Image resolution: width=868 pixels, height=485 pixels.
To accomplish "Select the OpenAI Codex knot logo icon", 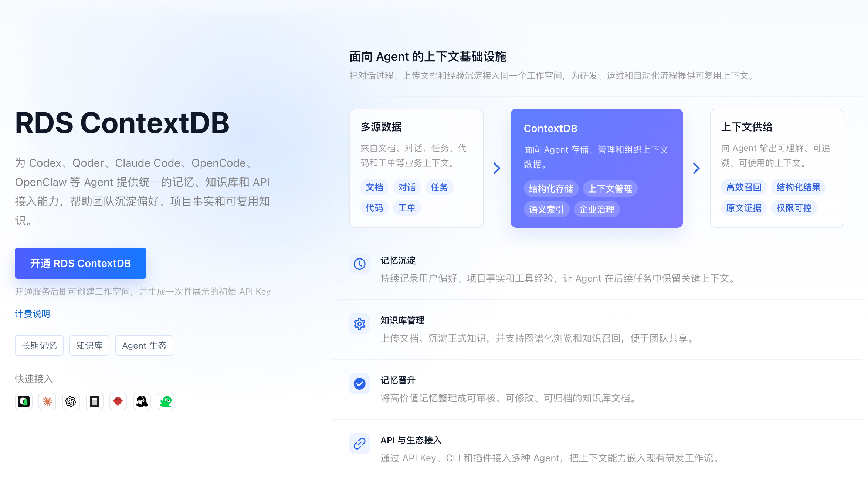I will (x=71, y=401).
